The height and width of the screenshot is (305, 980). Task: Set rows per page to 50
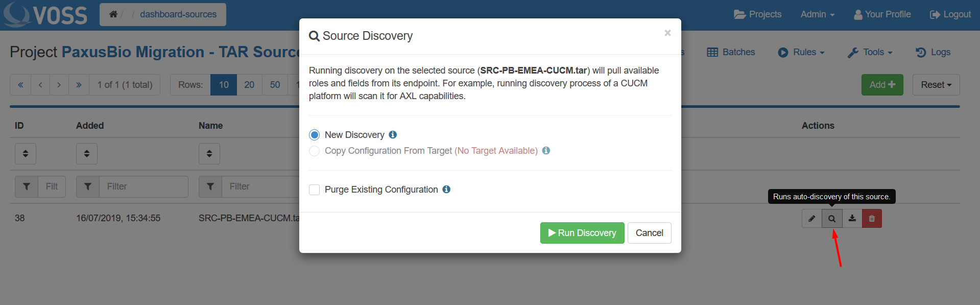point(275,84)
